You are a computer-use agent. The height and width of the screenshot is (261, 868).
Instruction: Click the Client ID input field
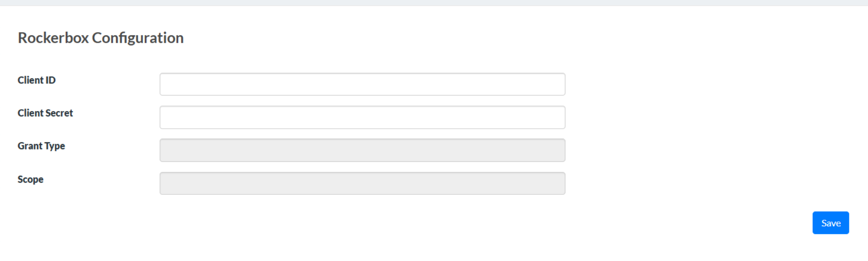(x=362, y=84)
